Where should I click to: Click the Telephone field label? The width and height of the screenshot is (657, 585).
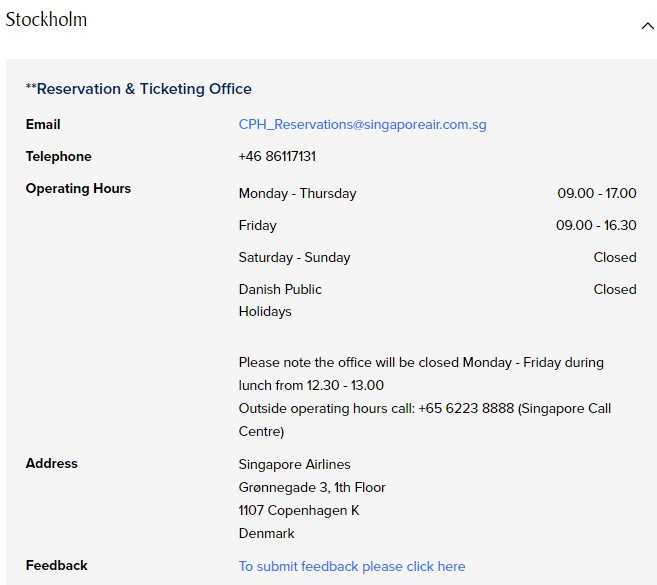[58, 157]
